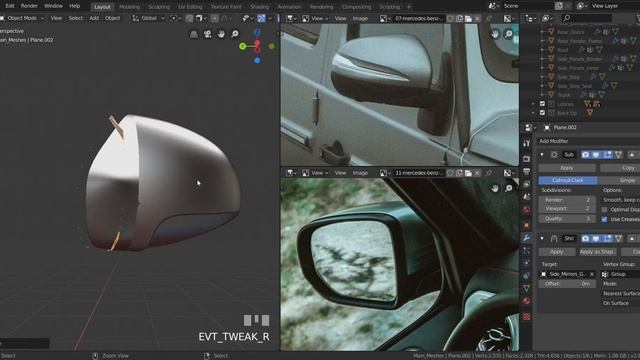Toggle Lattices collection checkbox in outliner
The width and height of the screenshot is (640, 360).
(542, 104)
